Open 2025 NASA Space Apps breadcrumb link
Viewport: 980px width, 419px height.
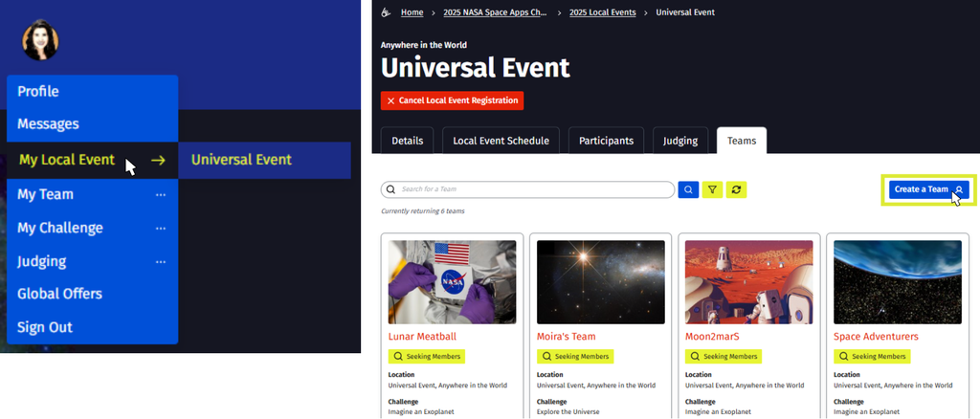[x=495, y=12]
